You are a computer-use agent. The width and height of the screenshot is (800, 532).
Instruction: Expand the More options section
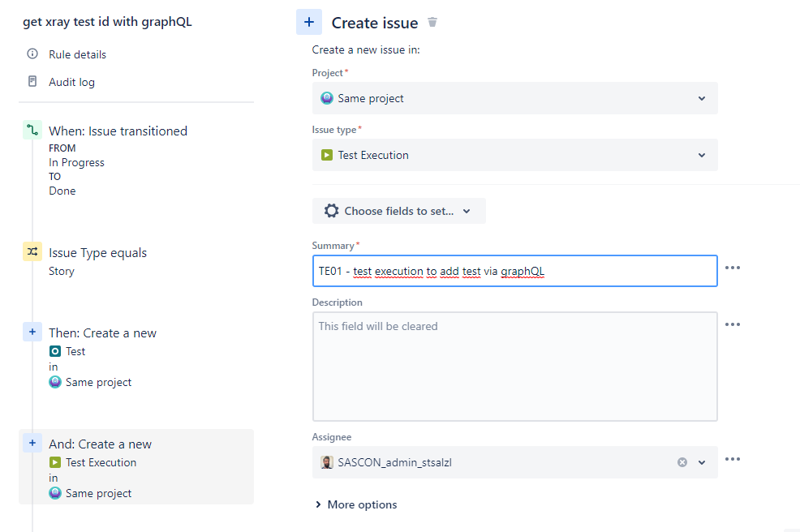click(x=356, y=504)
